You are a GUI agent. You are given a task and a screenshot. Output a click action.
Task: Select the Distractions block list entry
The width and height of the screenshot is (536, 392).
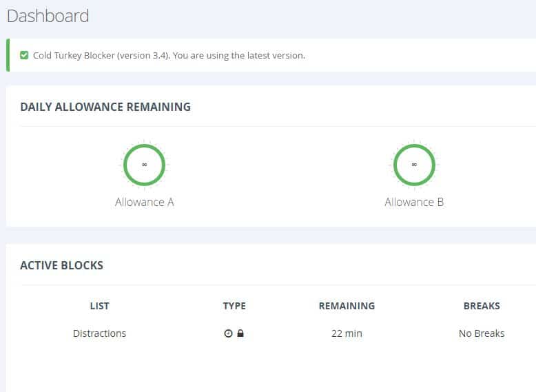coord(99,333)
